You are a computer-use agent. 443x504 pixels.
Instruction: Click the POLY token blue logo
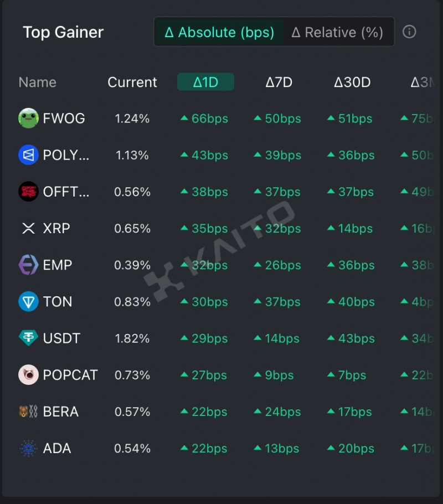28,155
